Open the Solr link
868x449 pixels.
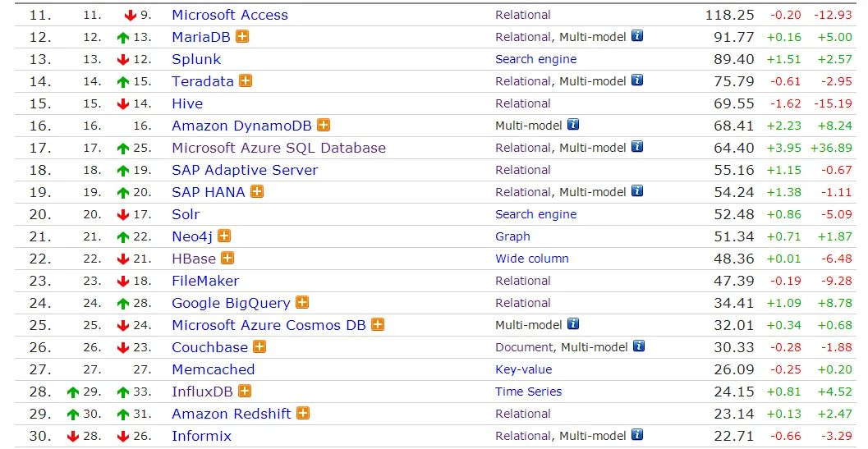186,214
